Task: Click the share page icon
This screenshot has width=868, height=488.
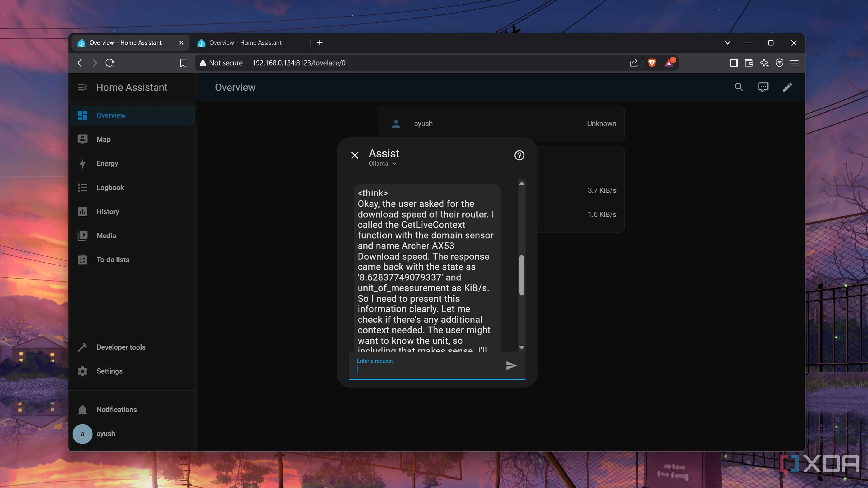Action: coord(633,63)
